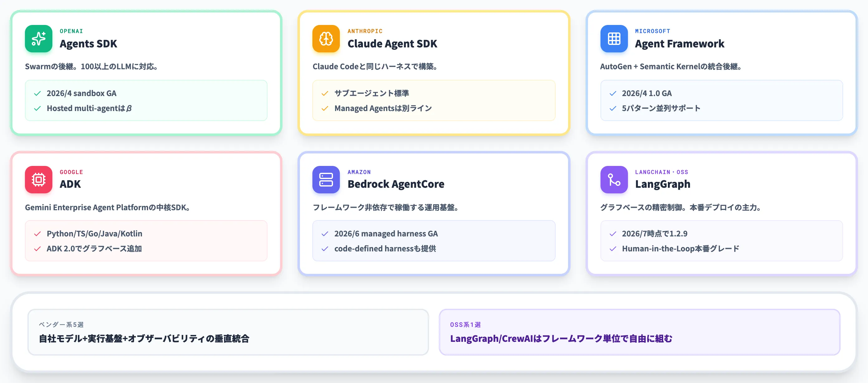Viewport: 868px width, 383px height.
Task: Click the checkmark beside 'サブエージェント標準'
Action: point(325,93)
